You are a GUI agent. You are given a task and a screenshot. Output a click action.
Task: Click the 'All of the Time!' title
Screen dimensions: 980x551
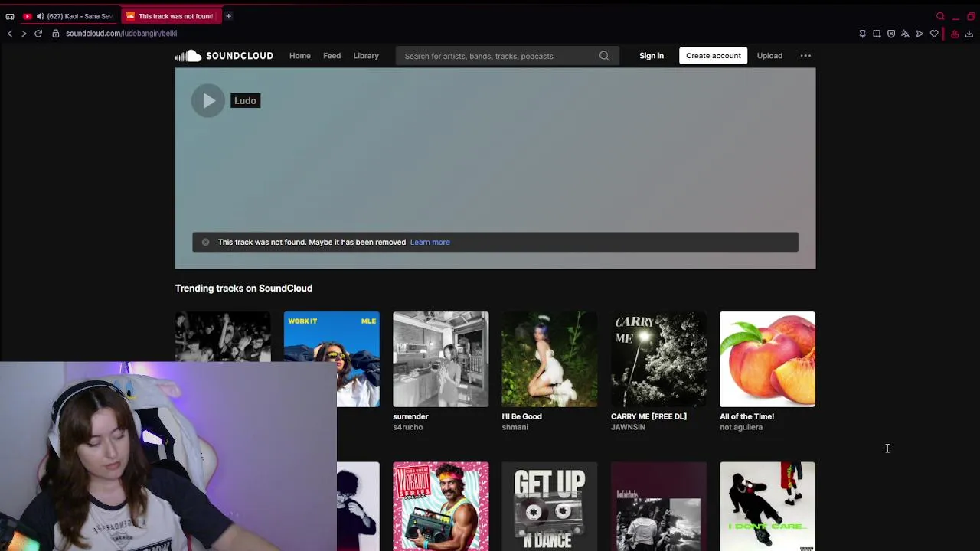tap(746, 416)
